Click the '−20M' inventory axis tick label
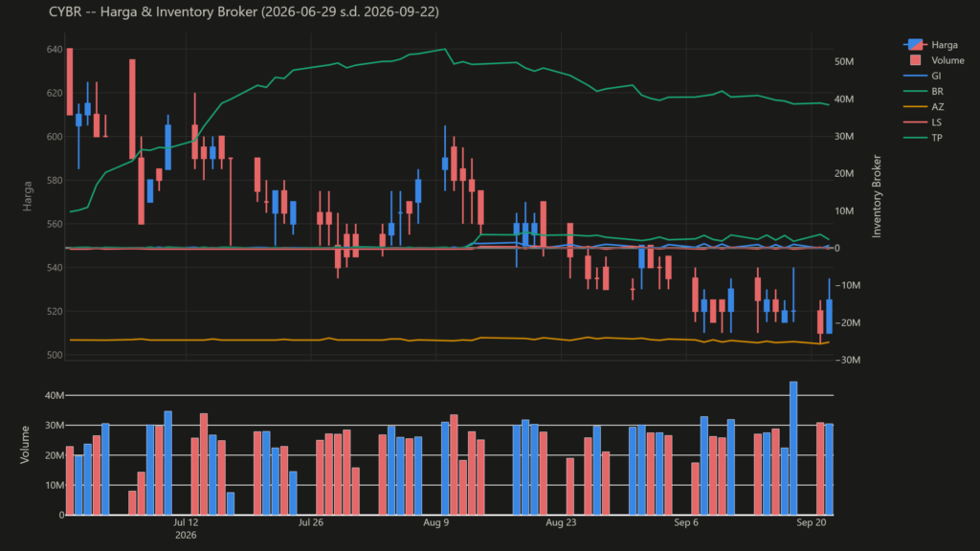 848,323
